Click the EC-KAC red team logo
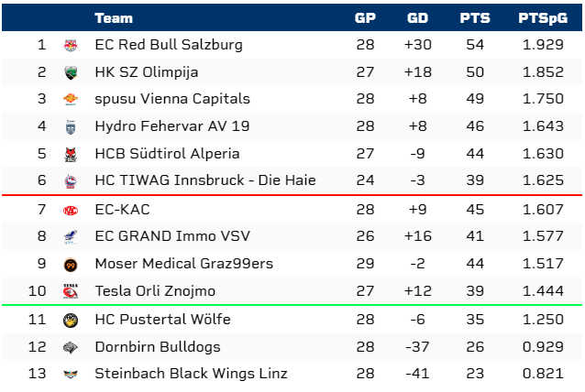585x392 pixels. point(71,210)
